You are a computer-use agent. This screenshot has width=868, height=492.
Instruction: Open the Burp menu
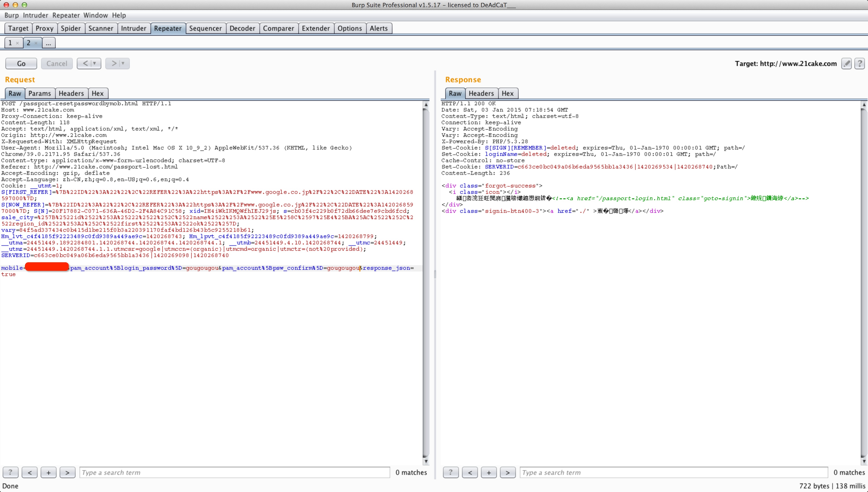click(12, 15)
